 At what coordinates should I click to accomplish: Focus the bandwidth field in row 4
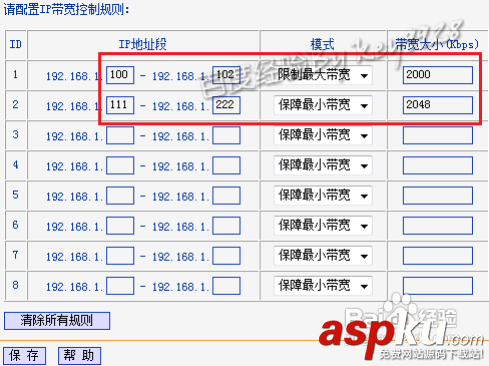pos(438,165)
